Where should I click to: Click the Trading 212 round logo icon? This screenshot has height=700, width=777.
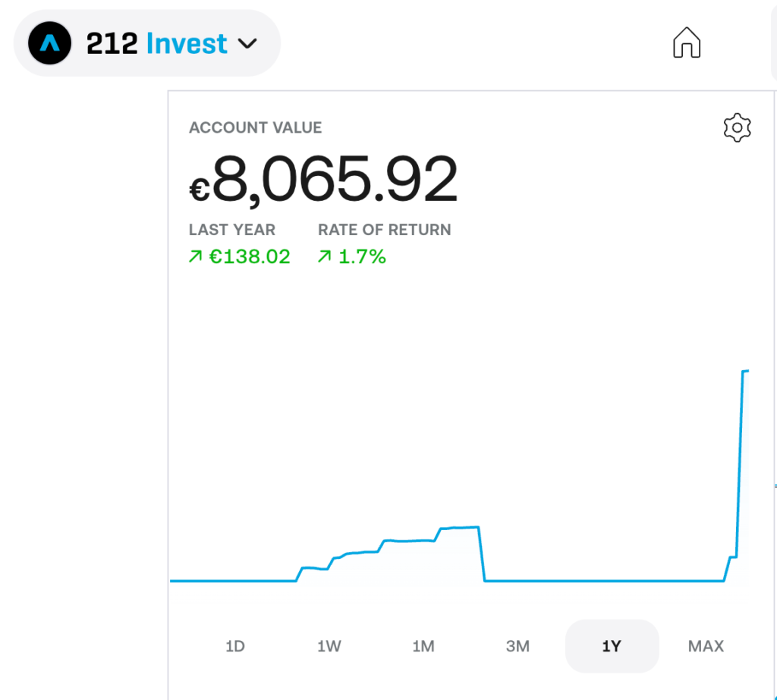[x=49, y=43]
